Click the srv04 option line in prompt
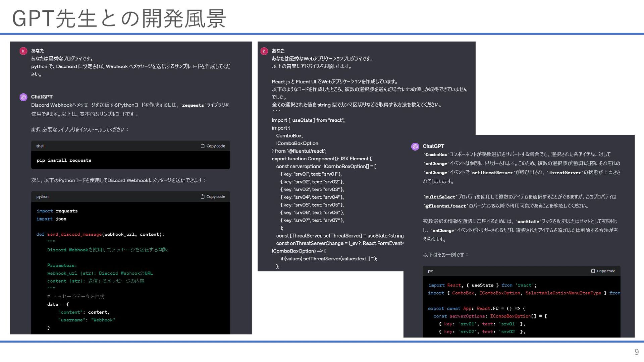 coord(312,197)
